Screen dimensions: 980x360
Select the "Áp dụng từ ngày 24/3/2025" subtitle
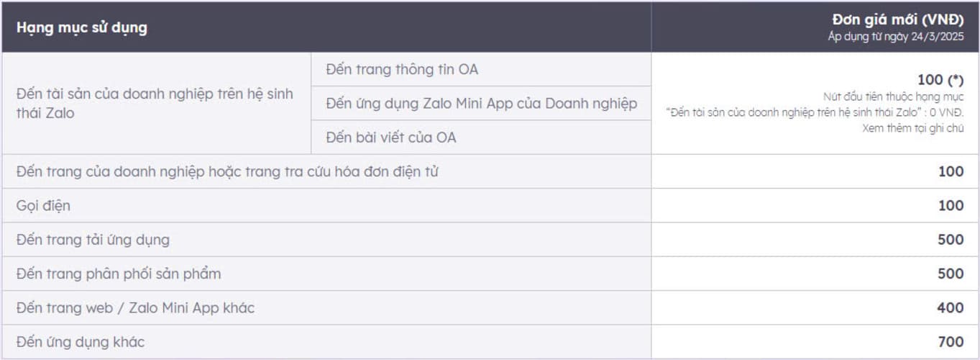coord(895,37)
